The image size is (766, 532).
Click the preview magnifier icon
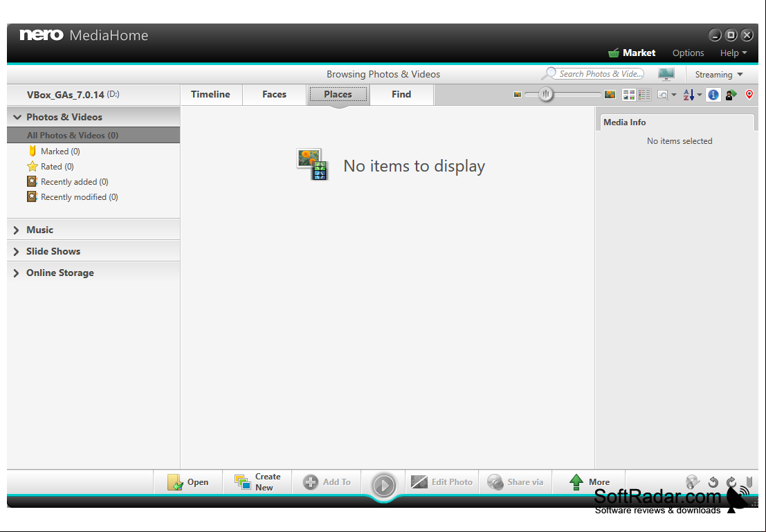pos(663,95)
